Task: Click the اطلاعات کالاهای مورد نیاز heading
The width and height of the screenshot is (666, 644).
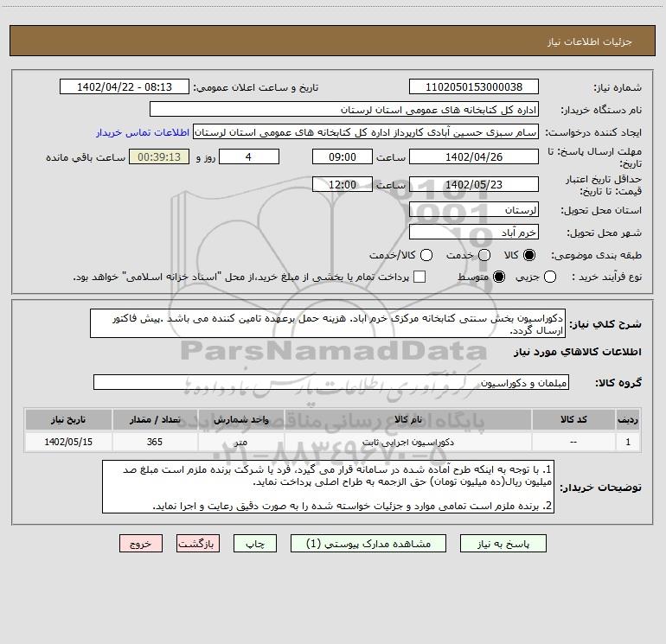Action: pos(578,352)
